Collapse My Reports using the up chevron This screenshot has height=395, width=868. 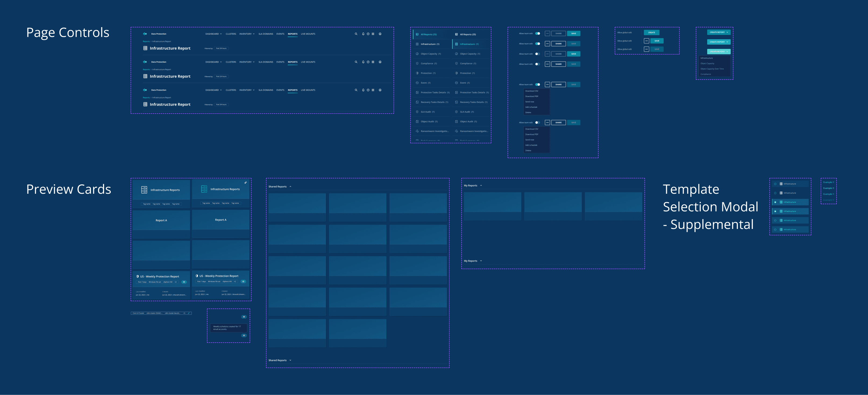(x=481, y=186)
